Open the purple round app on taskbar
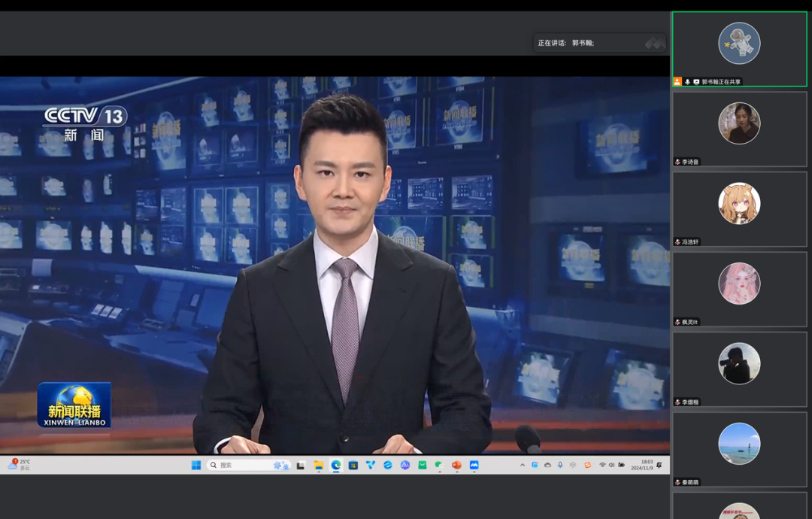The height and width of the screenshot is (519, 812). pos(405,465)
